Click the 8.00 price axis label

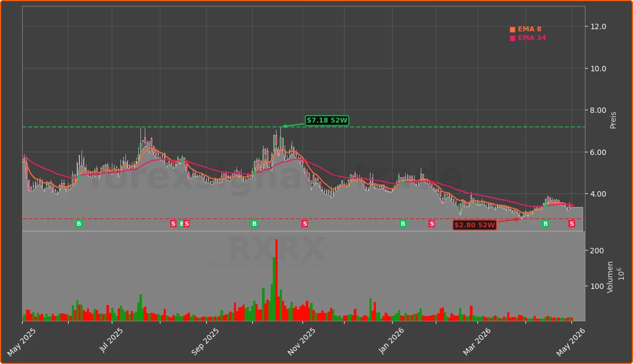(598, 110)
